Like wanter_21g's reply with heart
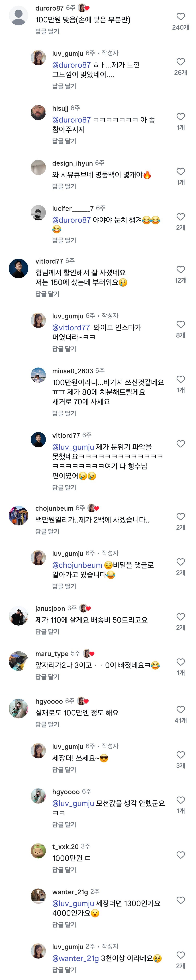 (x=181, y=900)
